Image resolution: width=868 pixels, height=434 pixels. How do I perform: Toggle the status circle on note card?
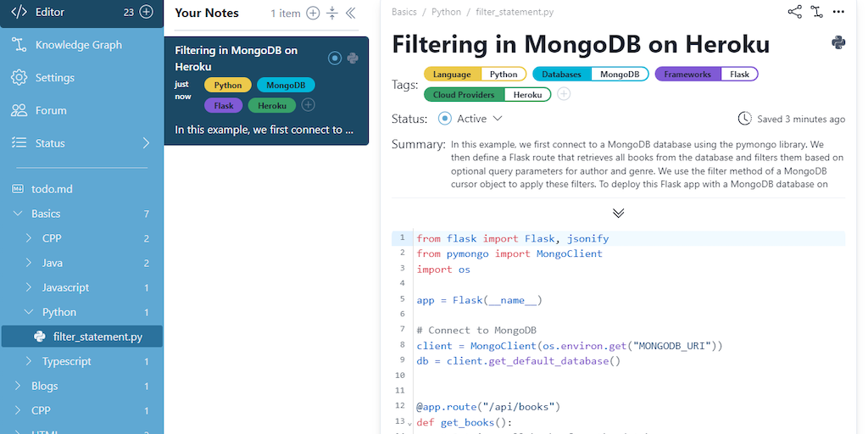point(335,58)
